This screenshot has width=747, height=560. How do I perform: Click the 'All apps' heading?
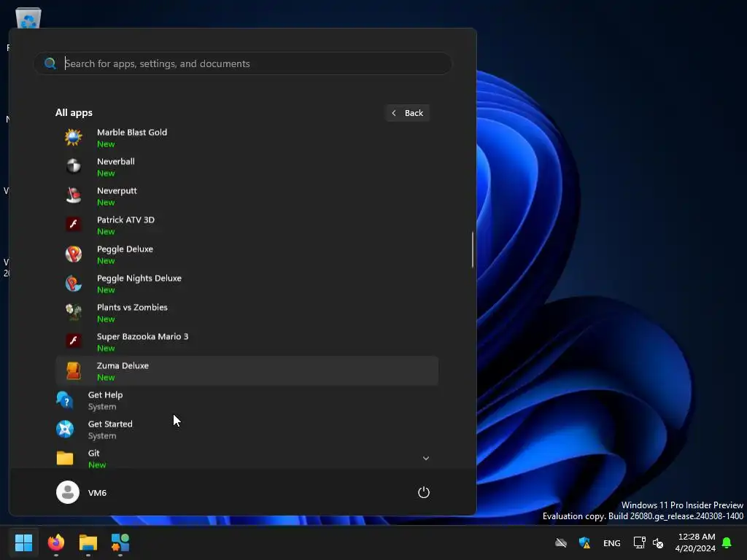click(x=74, y=113)
